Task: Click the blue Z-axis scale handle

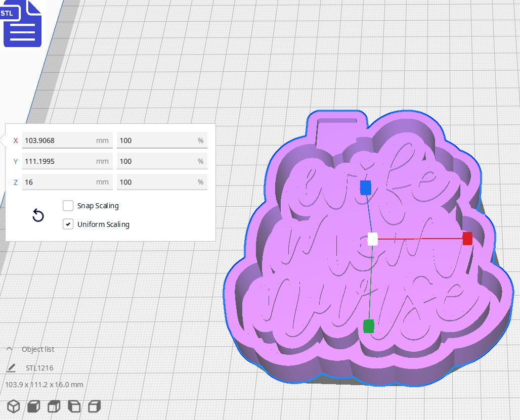Action: (366, 188)
